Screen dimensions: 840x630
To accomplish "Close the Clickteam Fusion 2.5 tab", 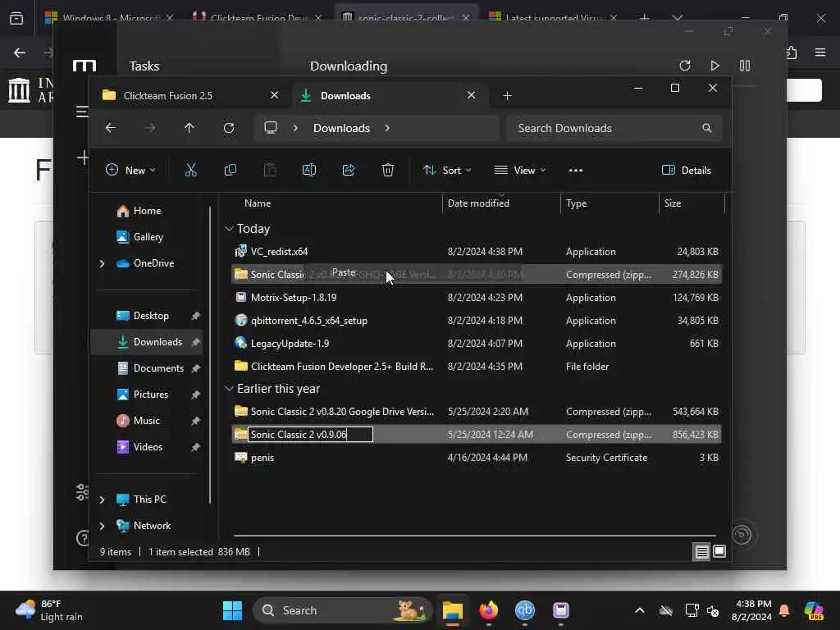I will pos(274,95).
